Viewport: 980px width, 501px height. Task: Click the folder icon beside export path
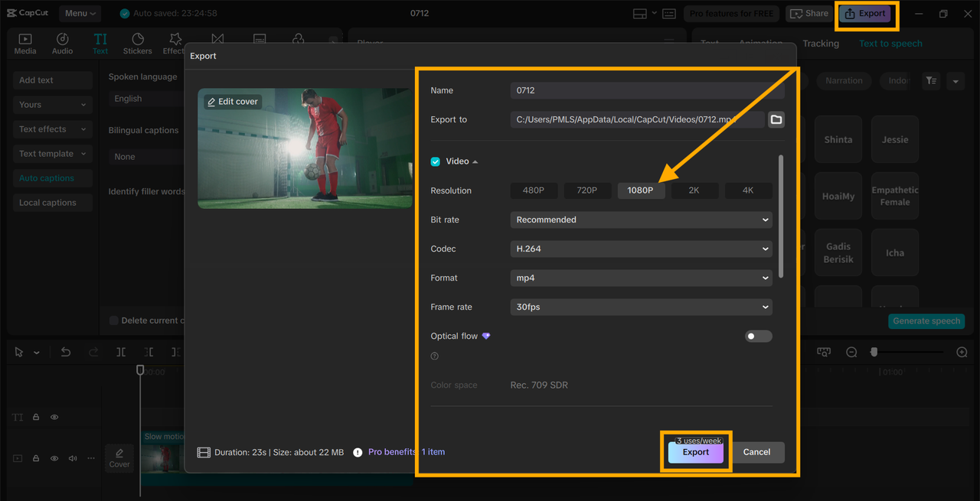pos(776,119)
